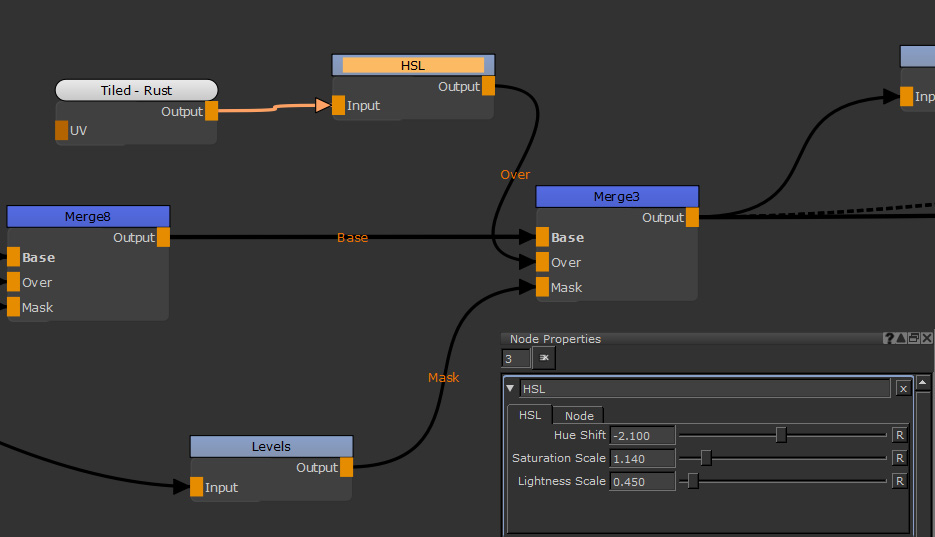Image resolution: width=935 pixels, height=537 pixels.
Task: Click the Base input port of Merge8
Action: [x=13, y=257]
